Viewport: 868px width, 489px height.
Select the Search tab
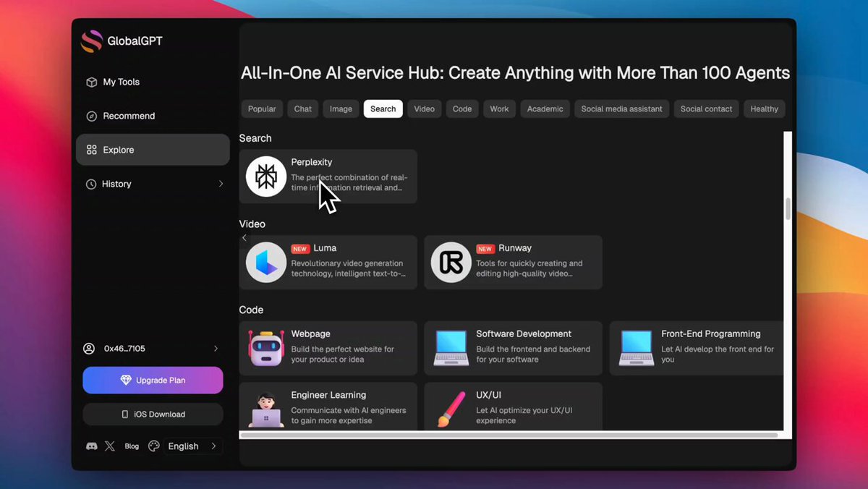(x=383, y=109)
